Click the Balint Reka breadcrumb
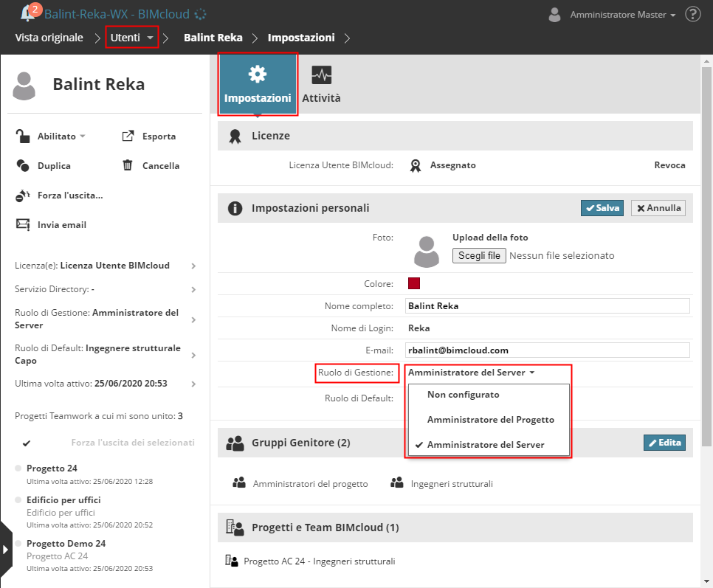The height and width of the screenshot is (588, 713). pos(213,38)
